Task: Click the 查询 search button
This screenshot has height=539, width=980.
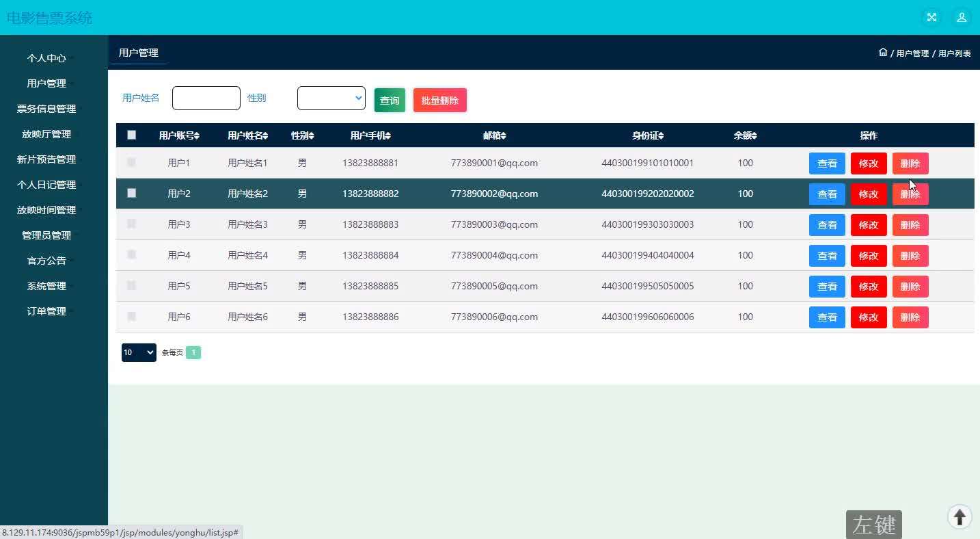Action: [390, 101]
